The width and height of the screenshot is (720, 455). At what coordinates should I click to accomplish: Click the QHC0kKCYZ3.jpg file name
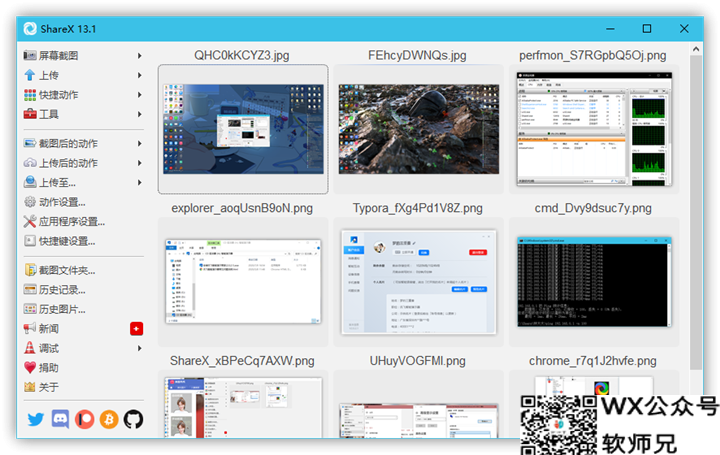[x=242, y=56]
